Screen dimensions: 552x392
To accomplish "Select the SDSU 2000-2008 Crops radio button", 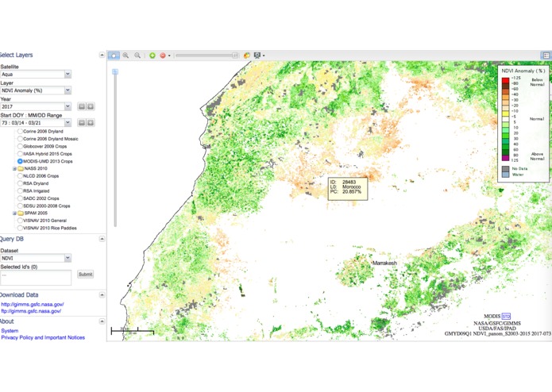I will pos(20,206).
